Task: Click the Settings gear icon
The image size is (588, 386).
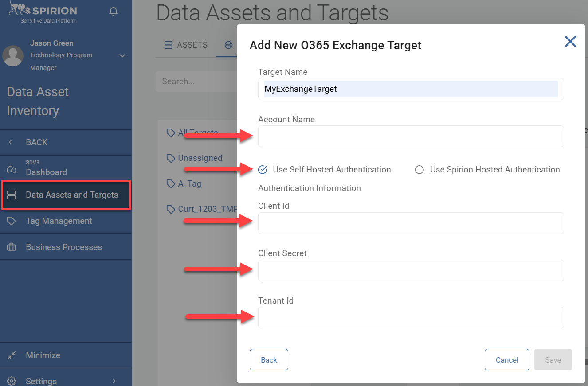Action: click(x=12, y=381)
